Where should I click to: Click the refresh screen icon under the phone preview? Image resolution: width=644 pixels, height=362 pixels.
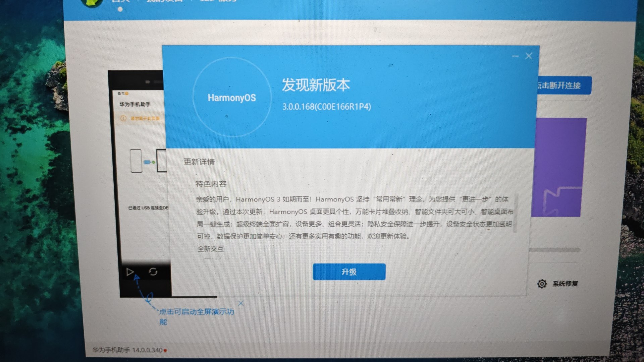click(153, 271)
